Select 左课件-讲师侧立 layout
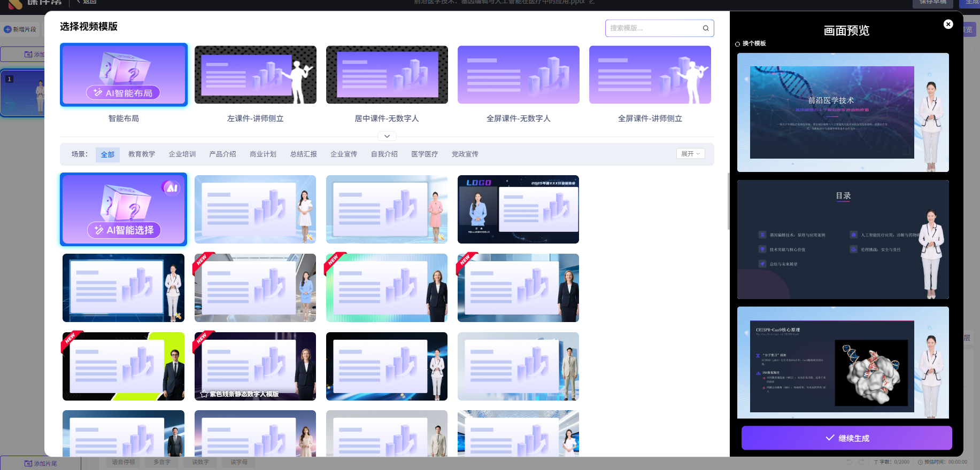Viewport: 980px width, 470px height. click(255, 75)
